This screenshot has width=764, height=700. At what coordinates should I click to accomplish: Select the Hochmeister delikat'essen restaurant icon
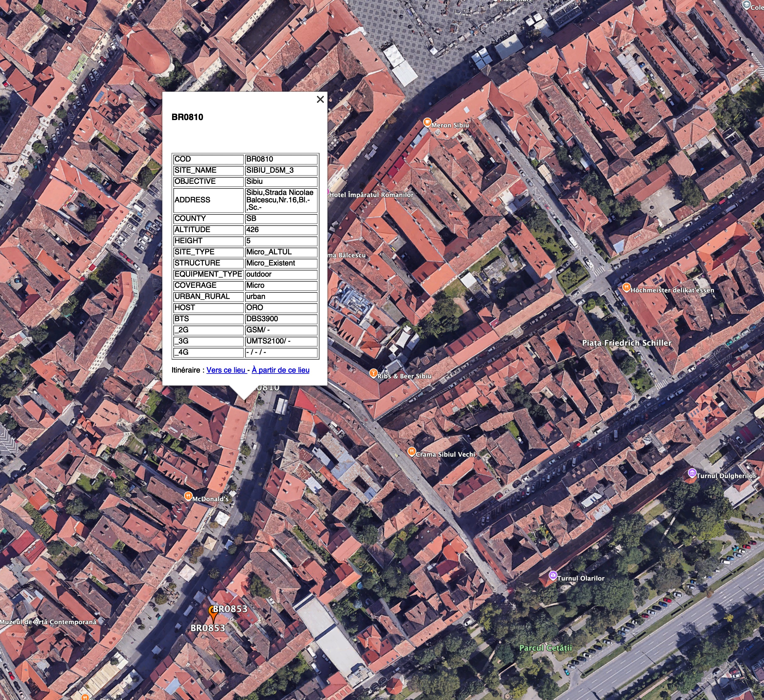627,287
